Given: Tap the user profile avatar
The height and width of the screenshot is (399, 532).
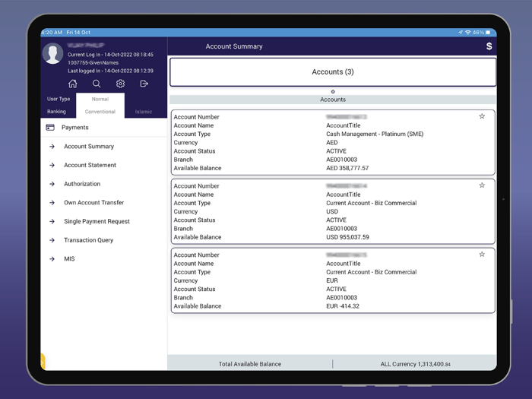Looking at the screenshot, I should (x=52, y=54).
